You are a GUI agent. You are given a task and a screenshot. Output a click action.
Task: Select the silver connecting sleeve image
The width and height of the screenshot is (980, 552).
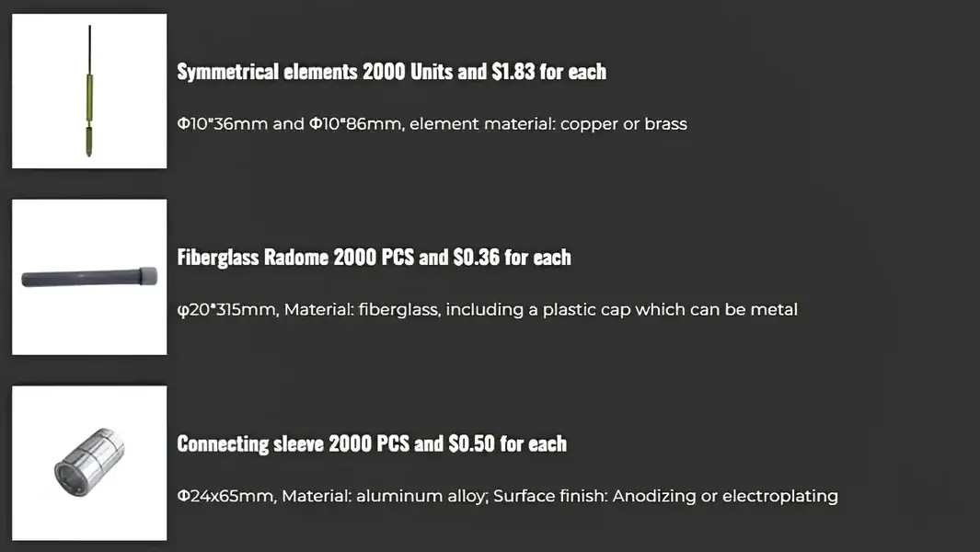tap(89, 463)
